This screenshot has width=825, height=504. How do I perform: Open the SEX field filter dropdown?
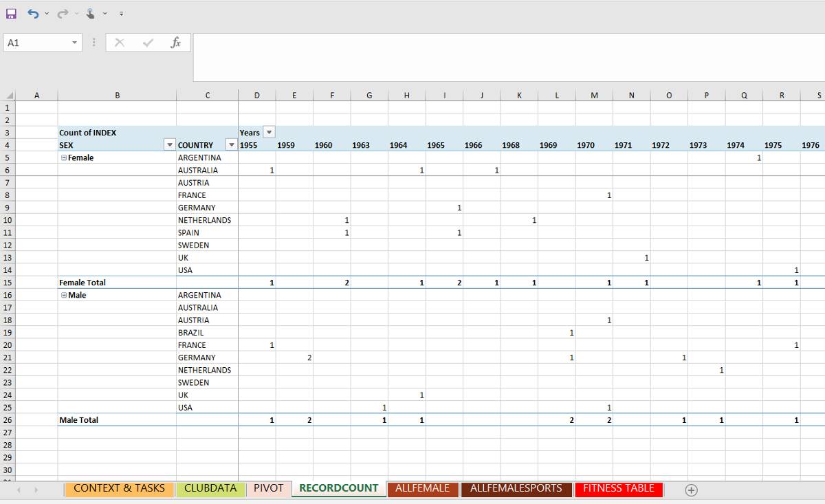point(170,145)
